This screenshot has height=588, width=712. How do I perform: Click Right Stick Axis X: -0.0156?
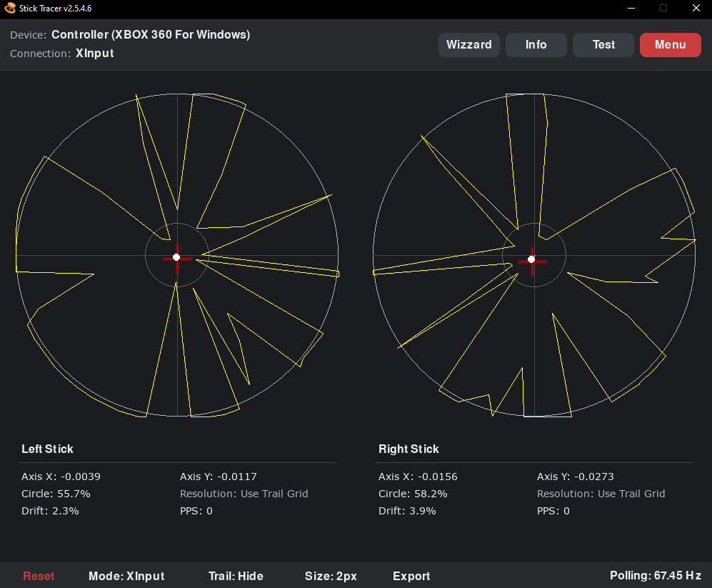418,477
